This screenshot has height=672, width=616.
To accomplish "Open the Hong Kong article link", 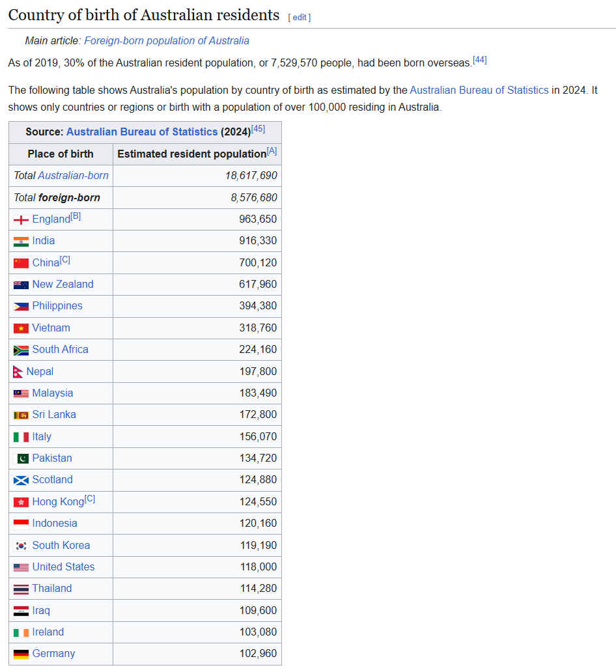I will pyautogui.click(x=58, y=502).
